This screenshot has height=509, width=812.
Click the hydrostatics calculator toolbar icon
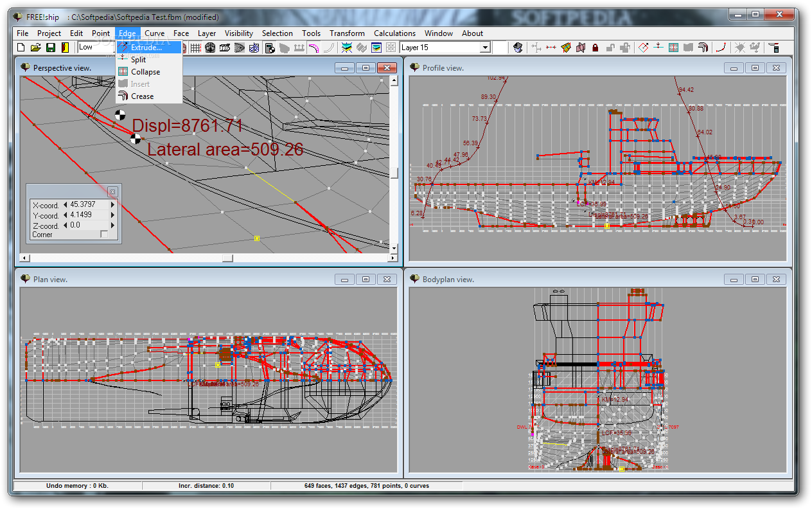pyautogui.click(x=270, y=47)
